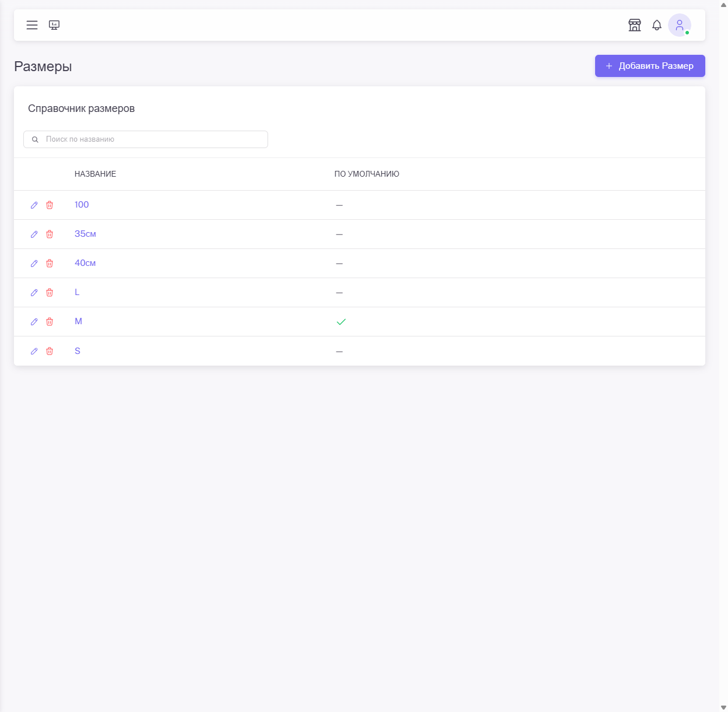Image resolution: width=728 pixels, height=712 pixels.
Task: Delete the 40см size row
Action: [50, 264]
